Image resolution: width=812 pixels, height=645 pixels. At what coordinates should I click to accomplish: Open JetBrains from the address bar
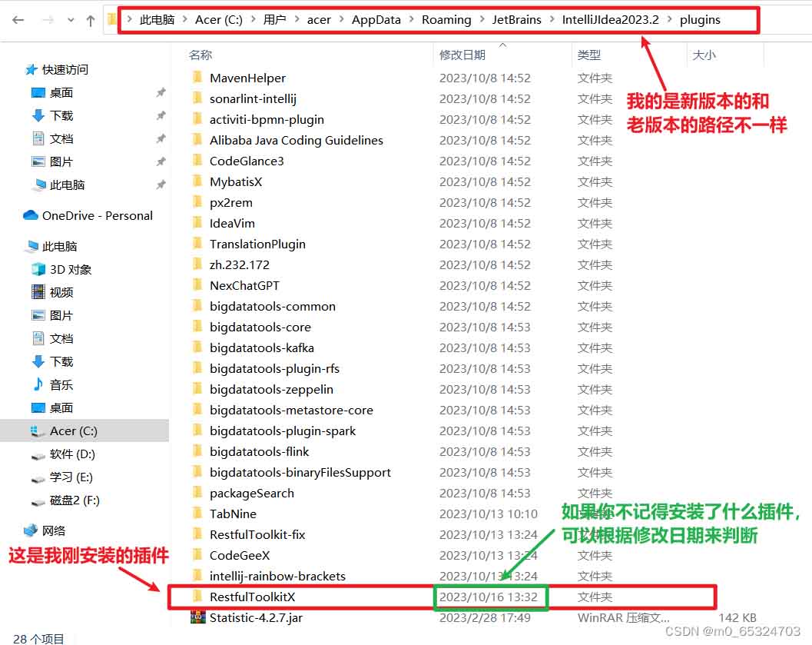pos(516,20)
